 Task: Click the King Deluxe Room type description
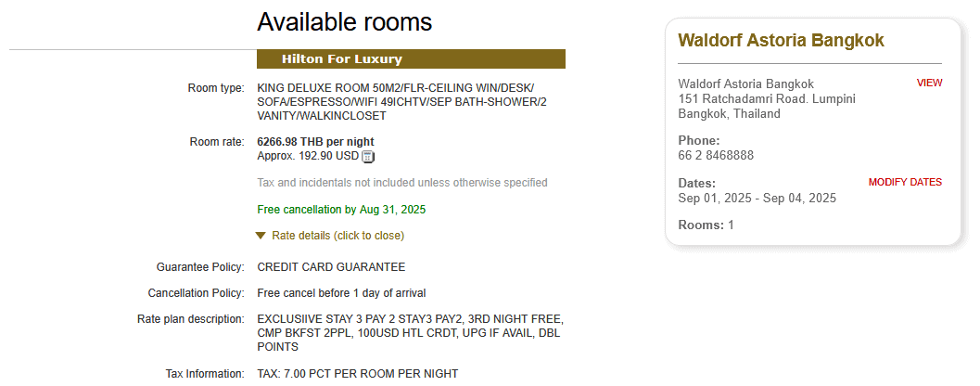[x=401, y=102]
